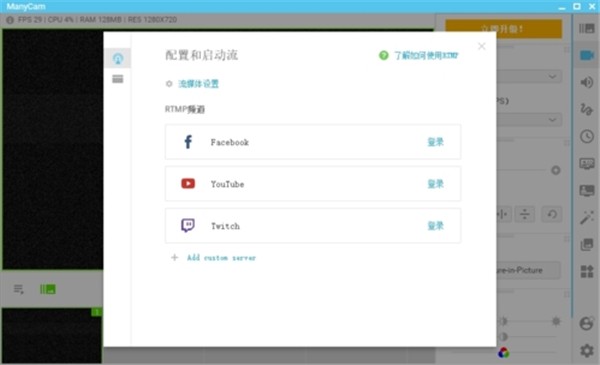This screenshot has height=365, width=600.
Task: Open the widgets grid tab in sidebar
Action: 587,271
